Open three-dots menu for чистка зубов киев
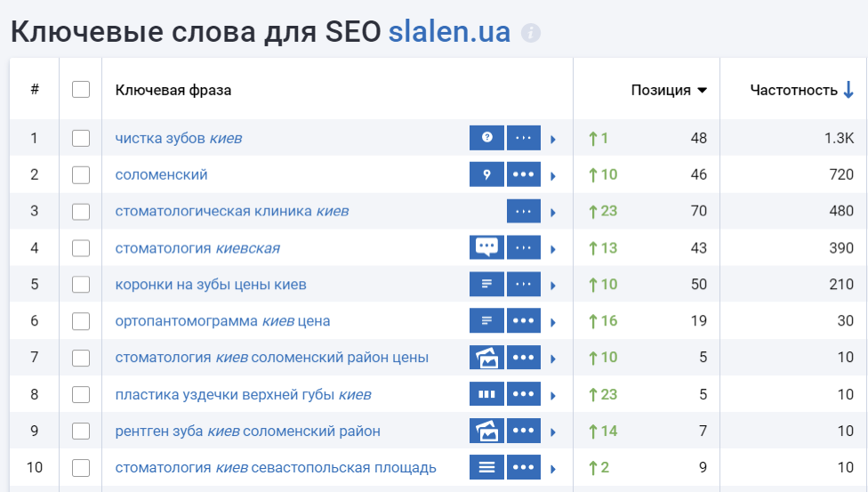 click(x=524, y=137)
